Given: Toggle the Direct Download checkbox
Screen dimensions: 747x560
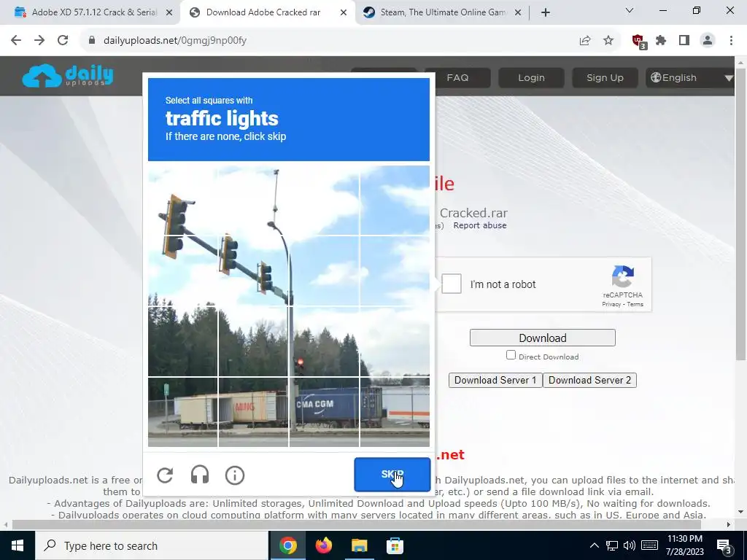Looking at the screenshot, I should [511, 355].
